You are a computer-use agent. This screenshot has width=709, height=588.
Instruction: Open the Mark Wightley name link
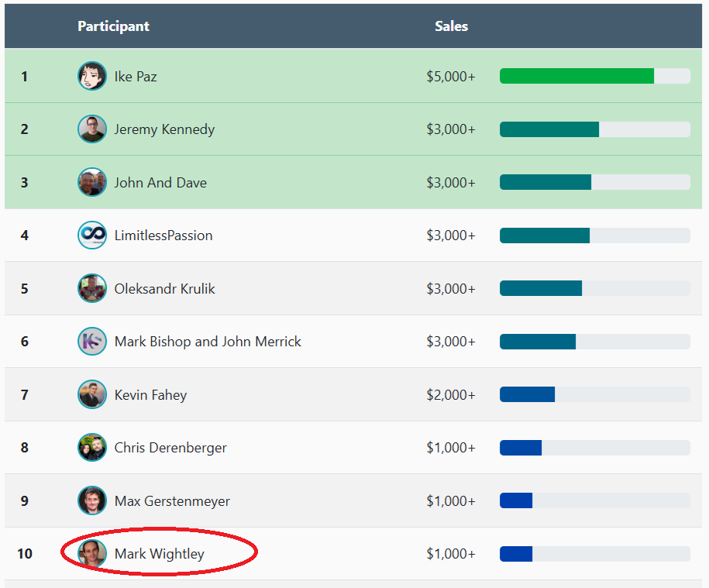coord(159,554)
